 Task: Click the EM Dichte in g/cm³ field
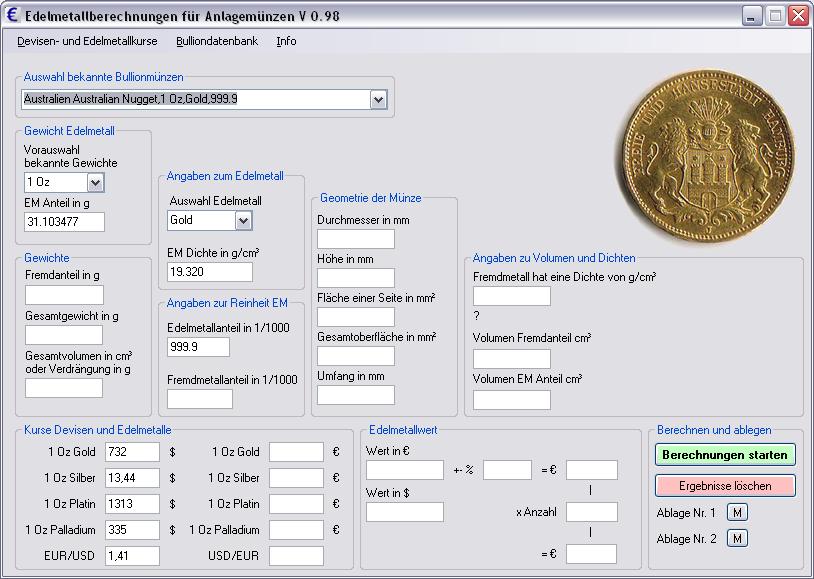click(210, 272)
